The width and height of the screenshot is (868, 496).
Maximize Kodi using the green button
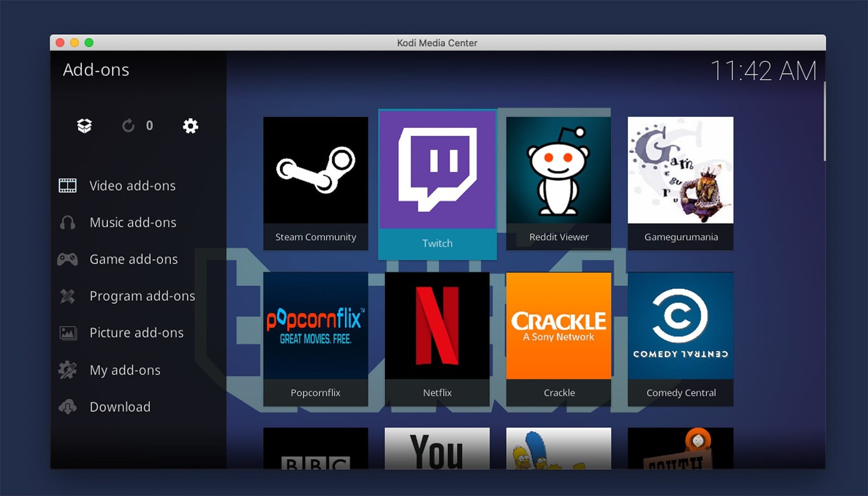click(89, 43)
